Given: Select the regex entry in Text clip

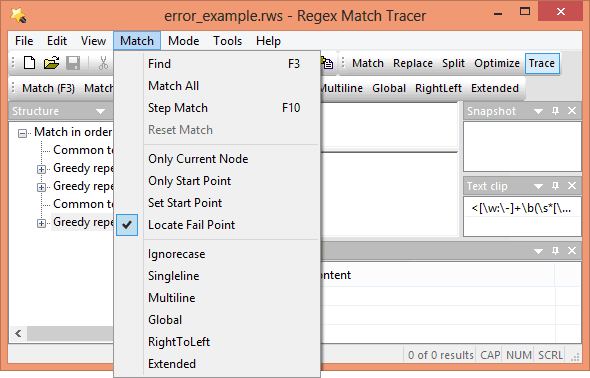Looking at the screenshot, I should 522,208.
